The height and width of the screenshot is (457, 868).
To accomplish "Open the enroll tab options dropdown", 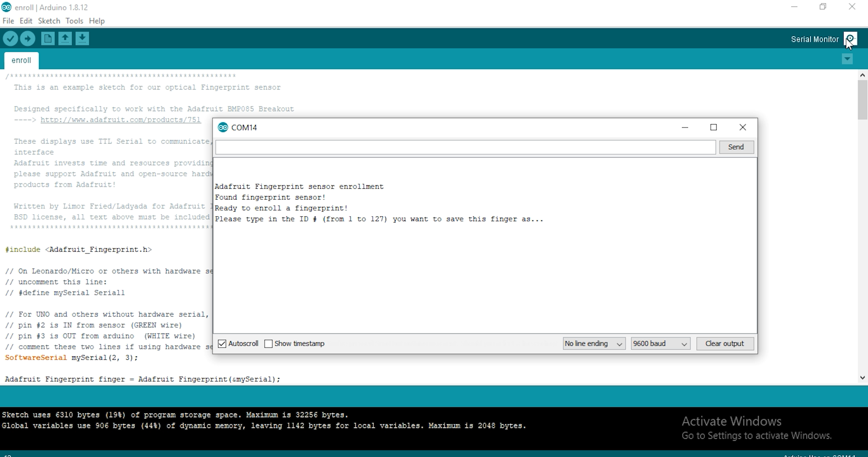I will click(847, 59).
